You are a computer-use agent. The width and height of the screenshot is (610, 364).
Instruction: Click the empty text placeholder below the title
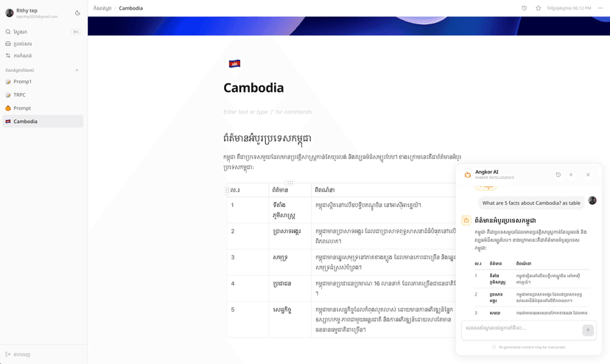pyautogui.click(x=267, y=112)
